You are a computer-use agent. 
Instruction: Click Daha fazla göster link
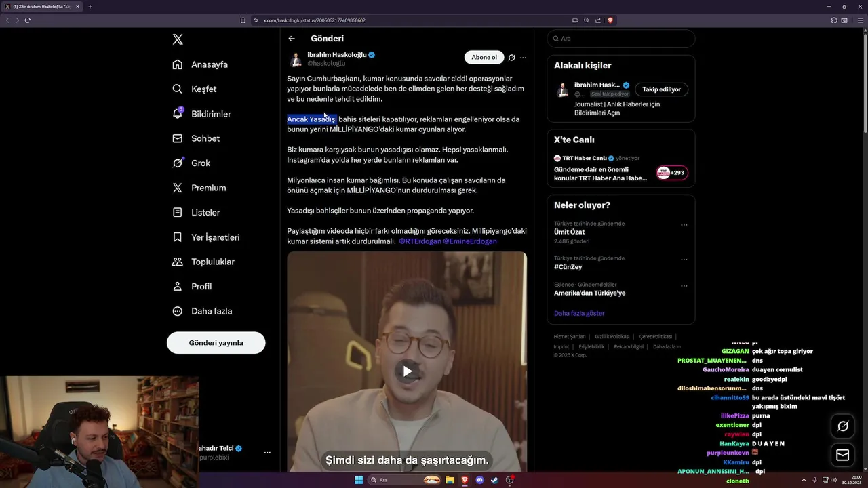579,313
